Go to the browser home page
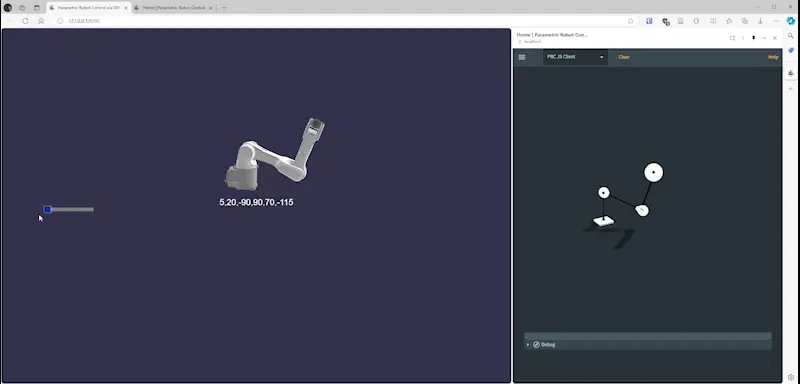This screenshot has height=384, width=800. (41, 21)
